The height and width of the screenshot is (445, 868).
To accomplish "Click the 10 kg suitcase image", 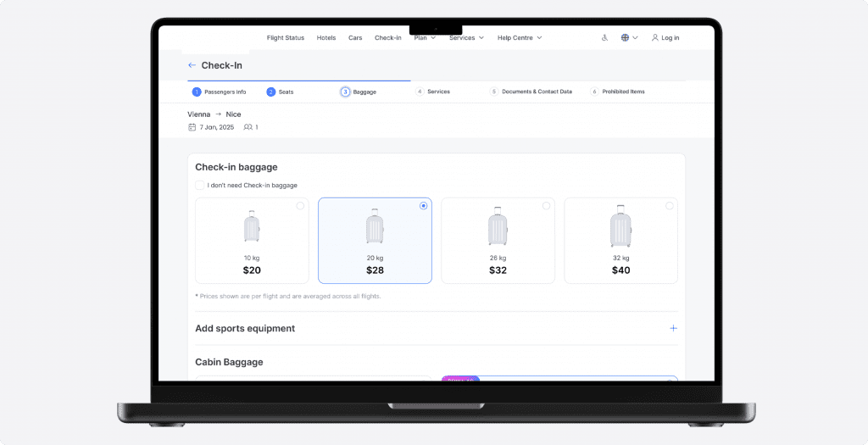I will [252, 228].
